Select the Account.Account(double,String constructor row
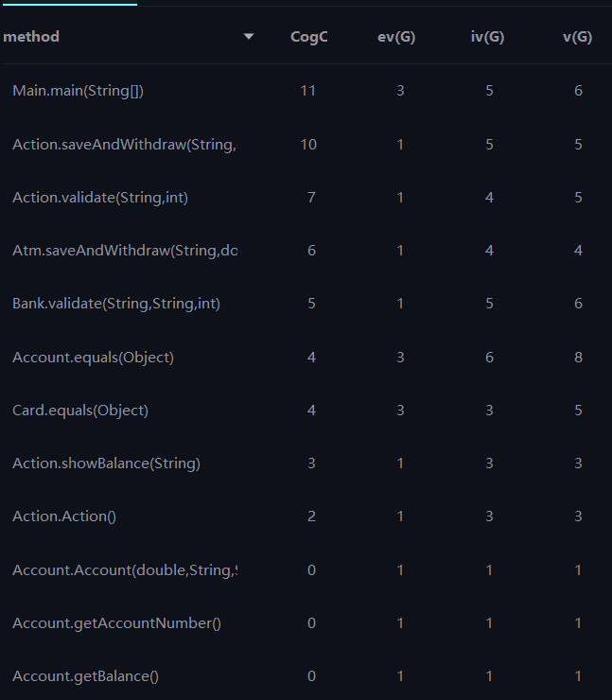Image resolution: width=612 pixels, height=700 pixels. [x=125, y=570]
